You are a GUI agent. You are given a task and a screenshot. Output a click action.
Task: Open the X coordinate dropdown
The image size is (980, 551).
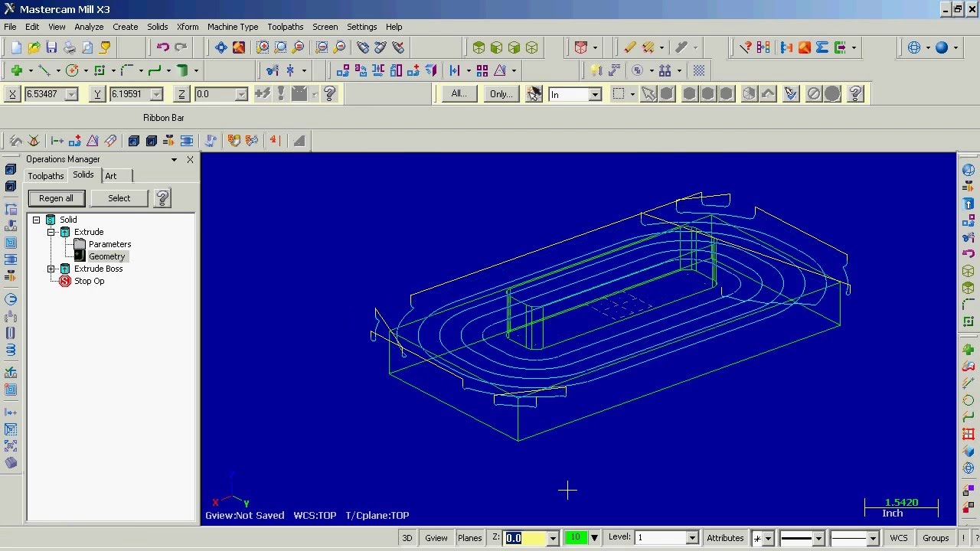point(71,94)
